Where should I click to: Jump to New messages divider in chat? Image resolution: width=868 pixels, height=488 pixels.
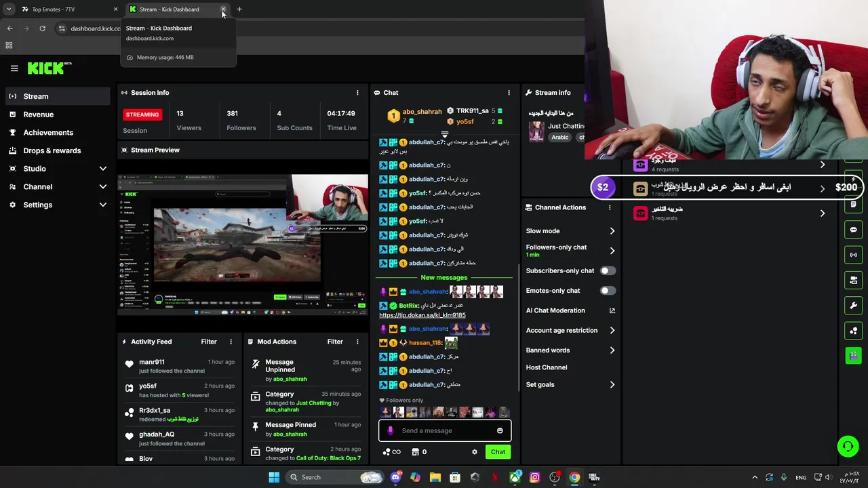pos(444,278)
